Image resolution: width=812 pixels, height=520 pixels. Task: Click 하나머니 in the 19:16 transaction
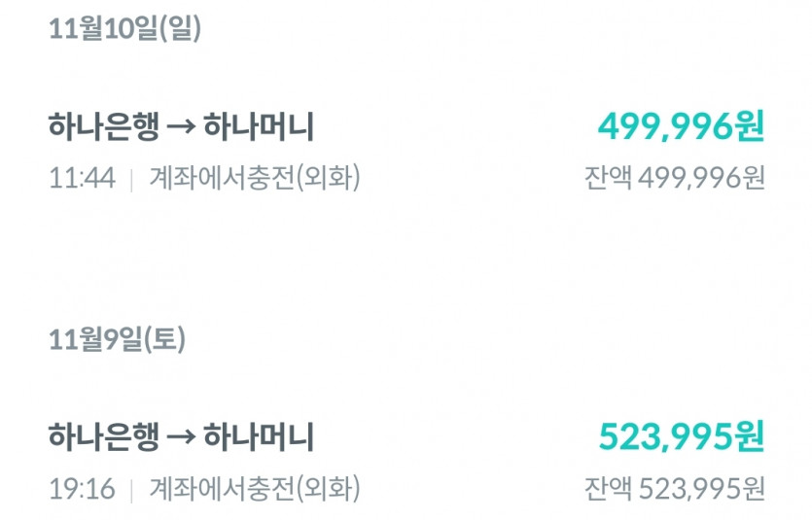[x=258, y=437]
